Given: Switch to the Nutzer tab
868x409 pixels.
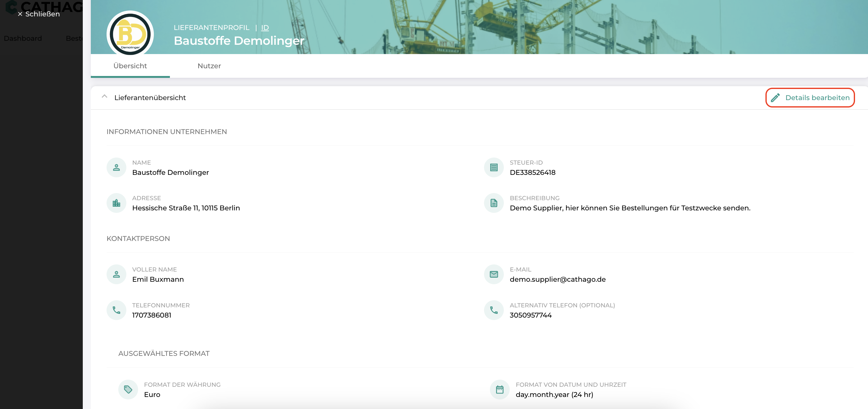Looking at the screenshot, I should click(209, 66).
